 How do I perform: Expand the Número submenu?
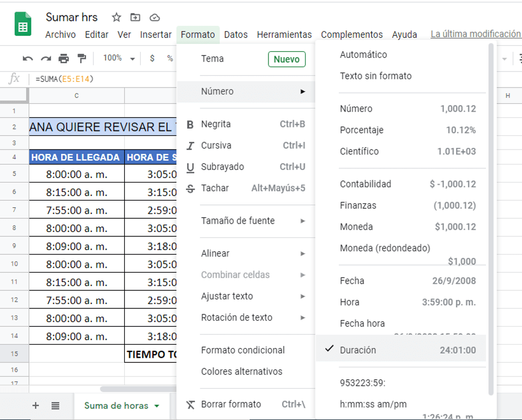246,91
